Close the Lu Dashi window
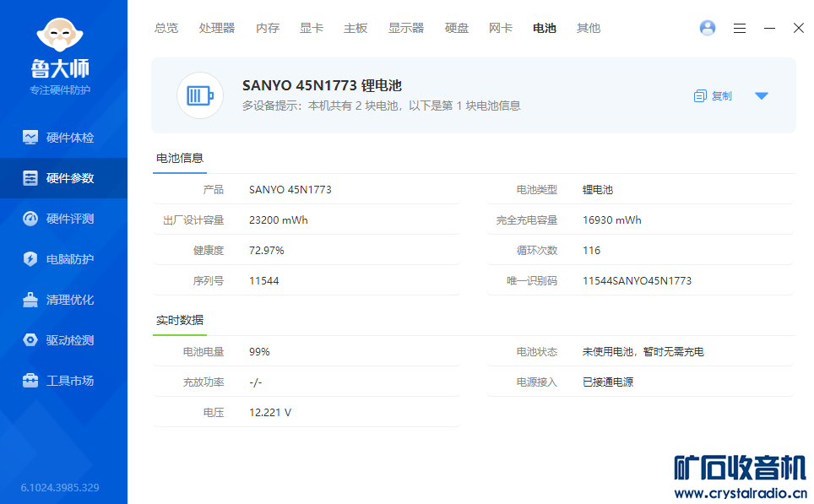This screenshot has width=814, height=504. pyautogui.click(x=799, y=28)
